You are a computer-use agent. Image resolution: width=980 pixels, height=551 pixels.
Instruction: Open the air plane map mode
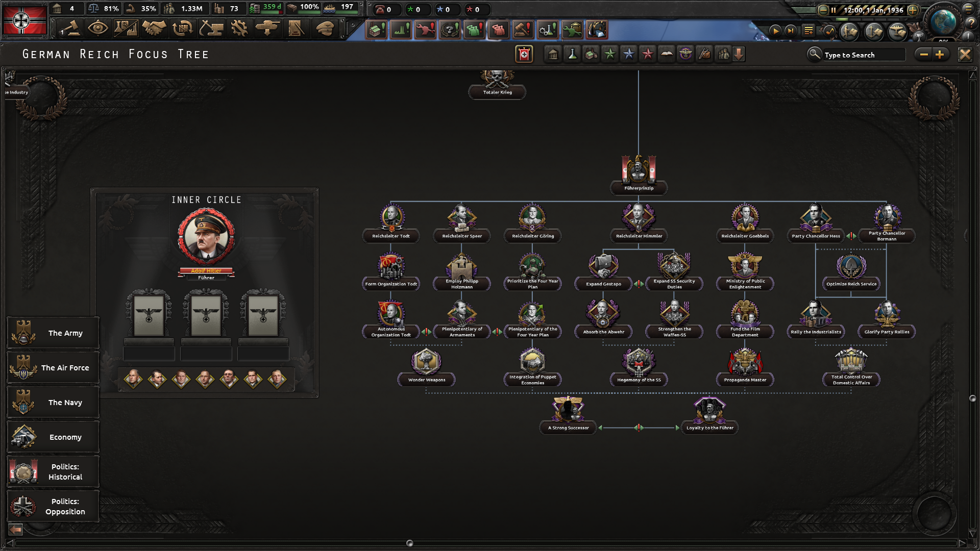[x=898, y=32]
